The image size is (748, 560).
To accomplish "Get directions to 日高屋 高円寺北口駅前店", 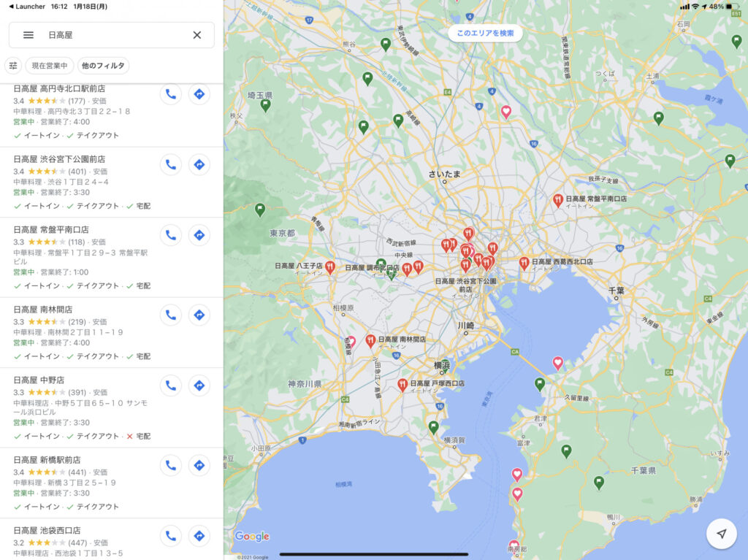I will 199,94.
